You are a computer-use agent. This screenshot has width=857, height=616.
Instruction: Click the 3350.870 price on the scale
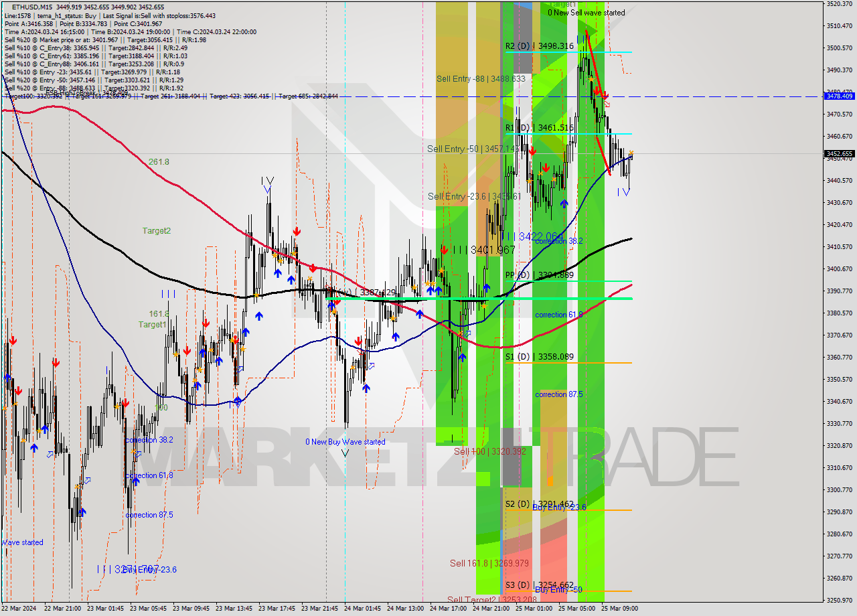point(840,379)
